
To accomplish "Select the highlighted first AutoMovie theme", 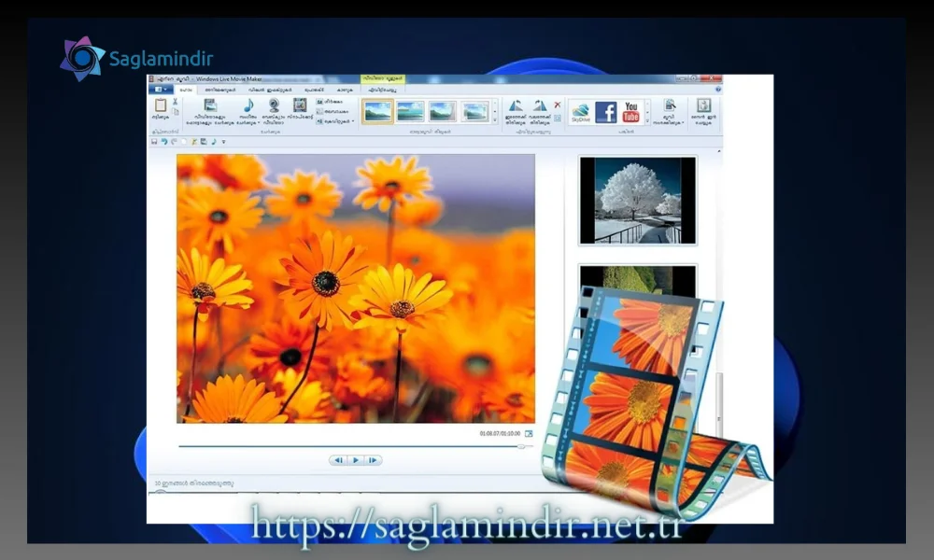I will 377,111.
